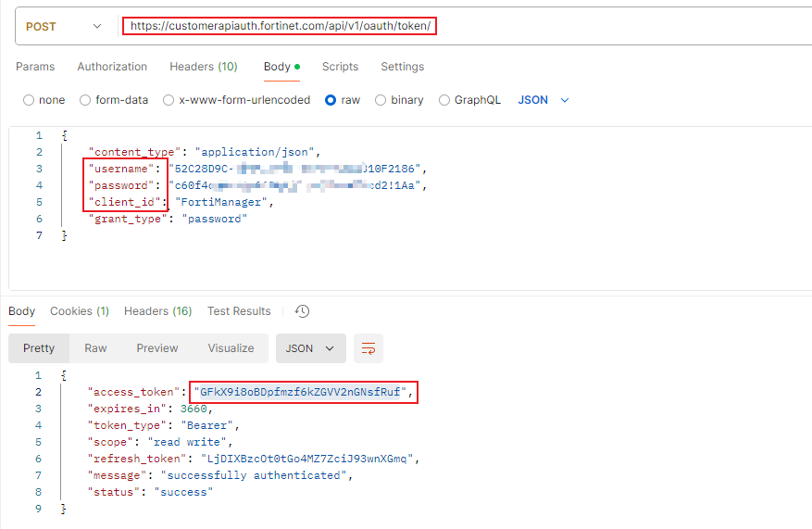Click the "FortiManager" value

tap(221, 202)
